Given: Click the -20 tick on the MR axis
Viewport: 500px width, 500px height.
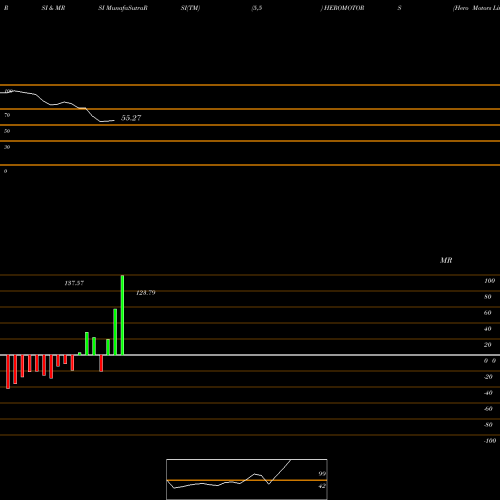Looking at the screenshot, I should point(488,377).
